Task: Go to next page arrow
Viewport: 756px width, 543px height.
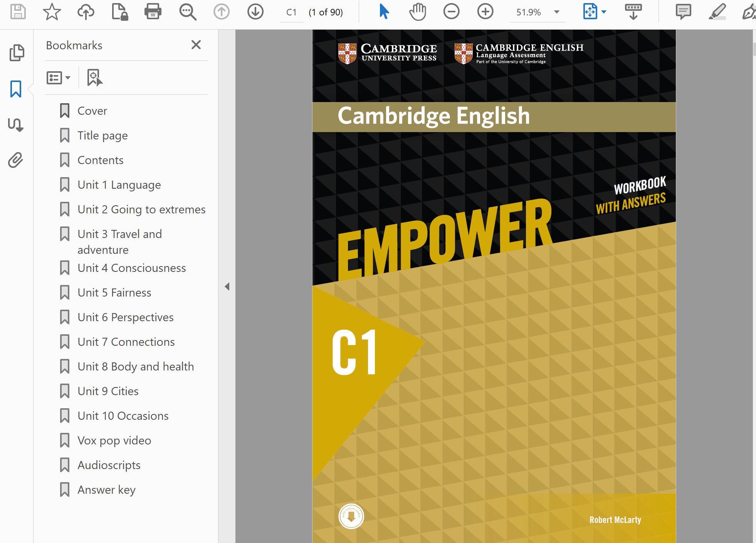Action: click(x=255, y=12)
